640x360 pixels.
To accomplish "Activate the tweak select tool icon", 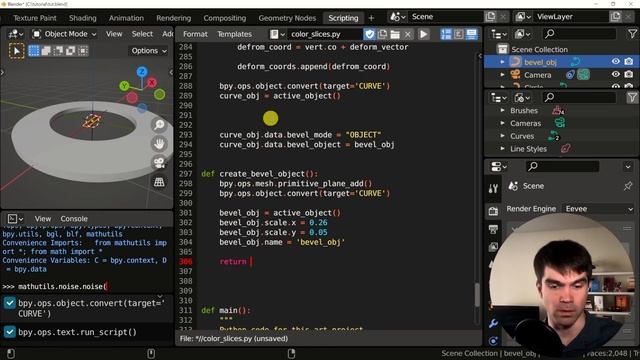I will pyautogui.click(x=16, y=51).
